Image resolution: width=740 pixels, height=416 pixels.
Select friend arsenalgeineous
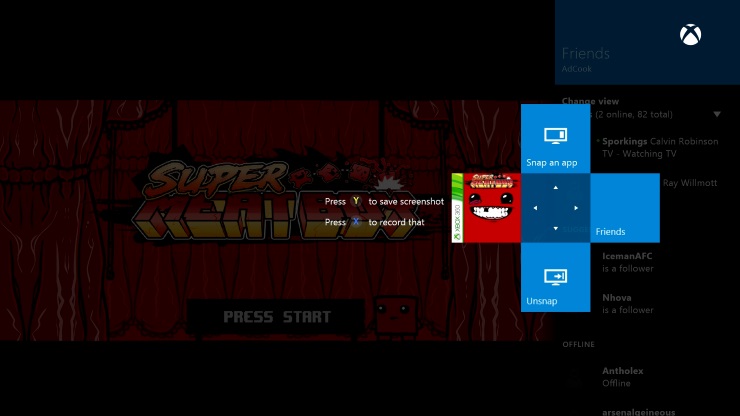pyautogui.click(x=638, y=412)
